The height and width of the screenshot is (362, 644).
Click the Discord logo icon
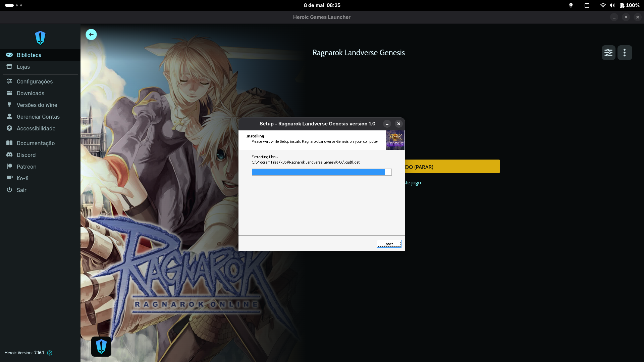tap(9, 155)
